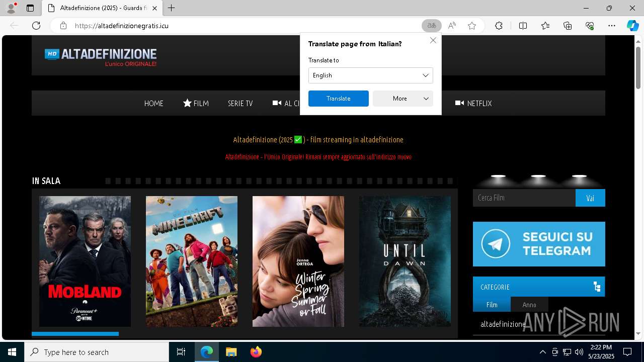Click the Altadefinizione 2025 streaming heading
Screen dimensions: 644x362
318,139
